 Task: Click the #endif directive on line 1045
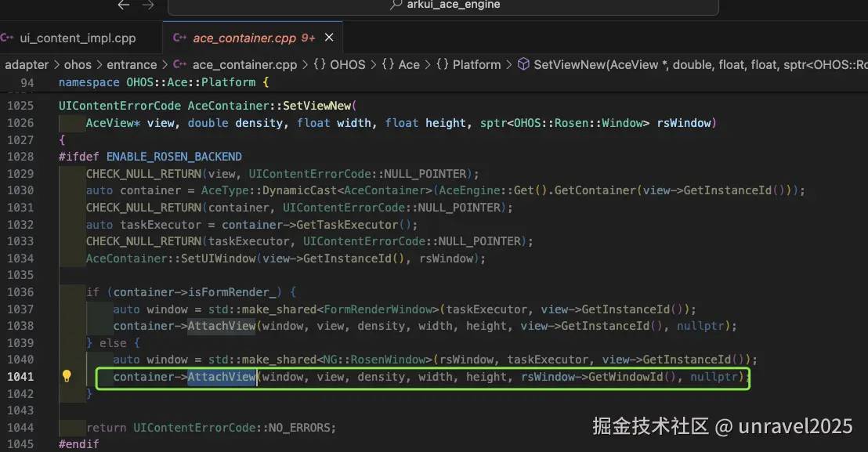click(78, 444)
